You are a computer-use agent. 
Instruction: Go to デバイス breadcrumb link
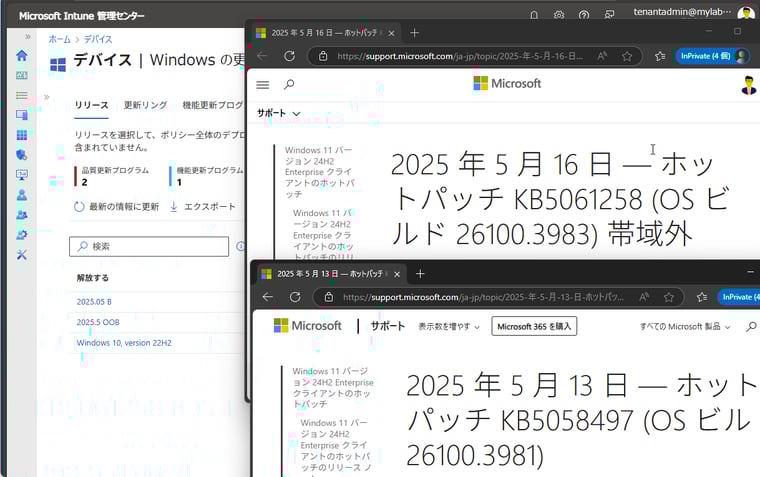[x=98, y=39]
